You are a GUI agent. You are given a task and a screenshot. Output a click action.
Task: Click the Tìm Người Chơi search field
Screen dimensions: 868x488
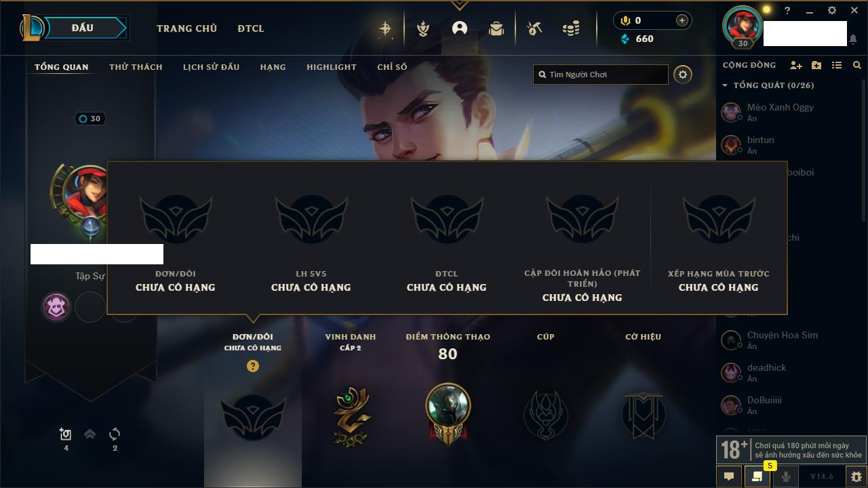[x=601, y=75]
